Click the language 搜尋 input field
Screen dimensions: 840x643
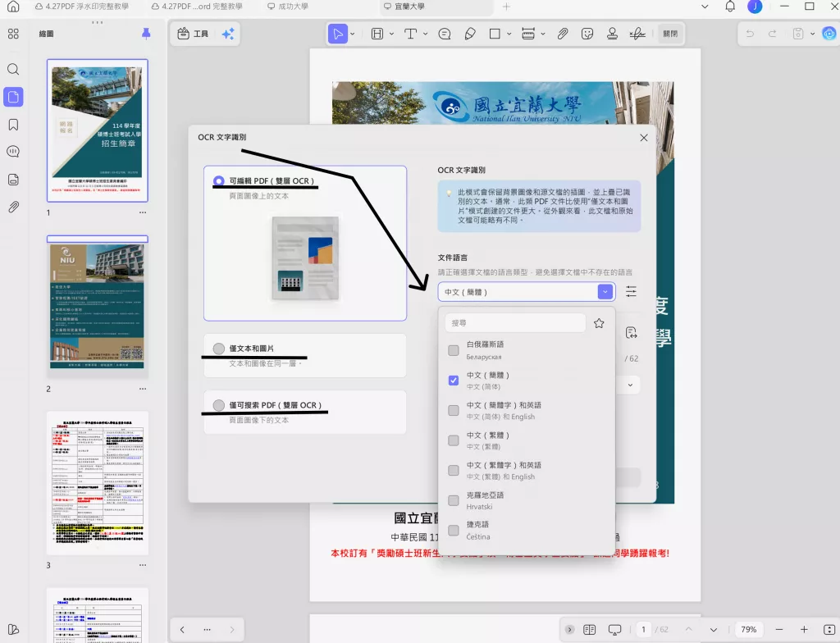515,323
